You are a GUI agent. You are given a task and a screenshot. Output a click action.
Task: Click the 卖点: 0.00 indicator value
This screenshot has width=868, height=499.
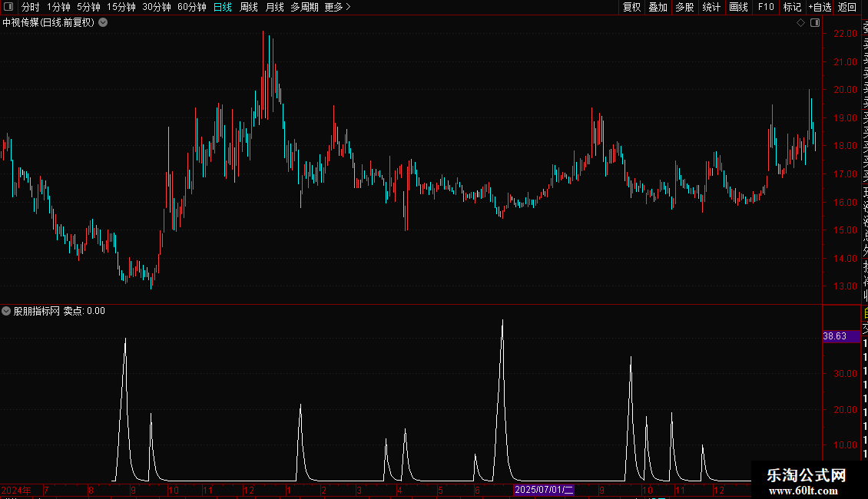coord(84,311)
